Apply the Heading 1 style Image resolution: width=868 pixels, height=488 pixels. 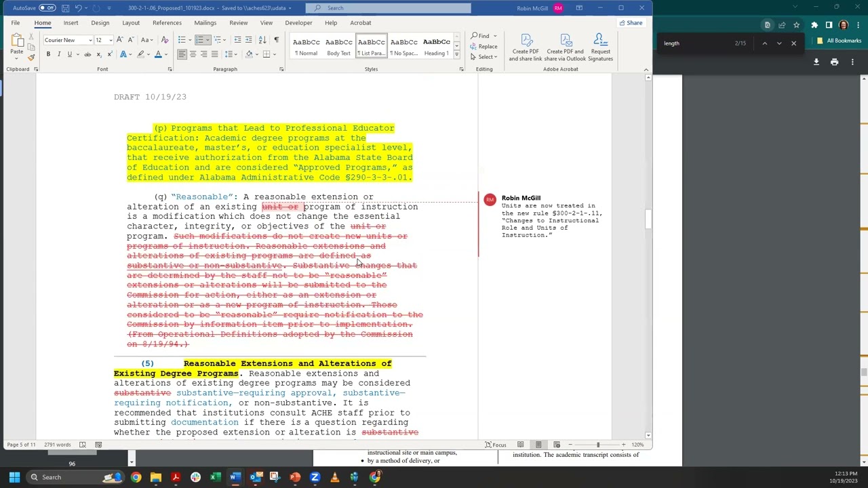[x=436, y=46]
